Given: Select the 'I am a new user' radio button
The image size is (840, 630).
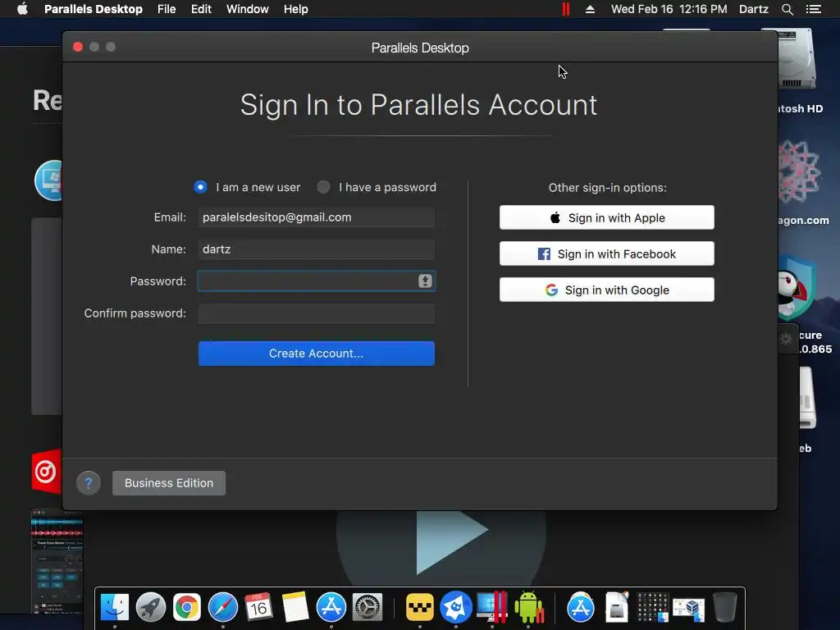Looking at the screenshot, I should 200,187.
